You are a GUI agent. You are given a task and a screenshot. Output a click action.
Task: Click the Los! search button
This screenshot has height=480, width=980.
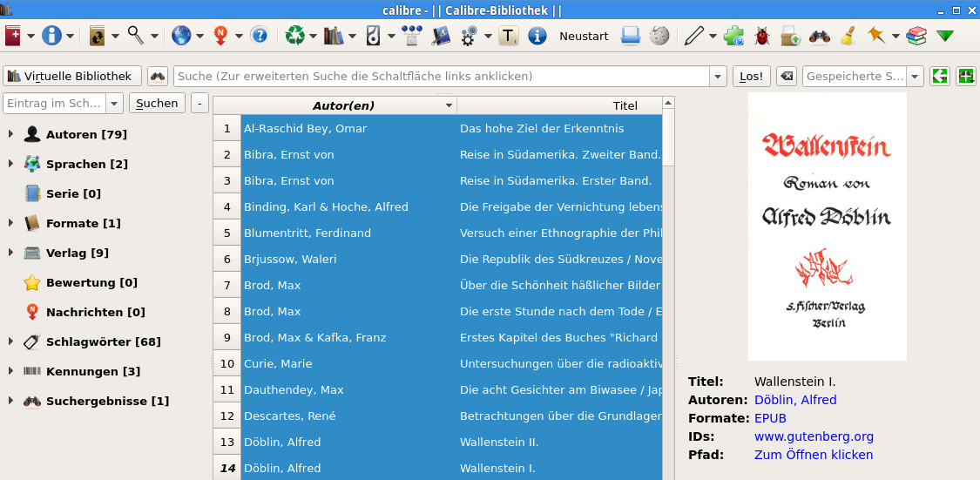(x=751, y=77)
